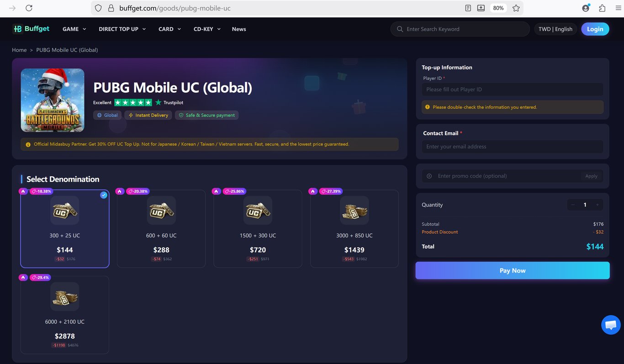Image resolution: width=624 pixels, height=364 pixels.
Task: Click the PUBG Mobile UC (Global) breadcrumb
Action: point(67,50)
